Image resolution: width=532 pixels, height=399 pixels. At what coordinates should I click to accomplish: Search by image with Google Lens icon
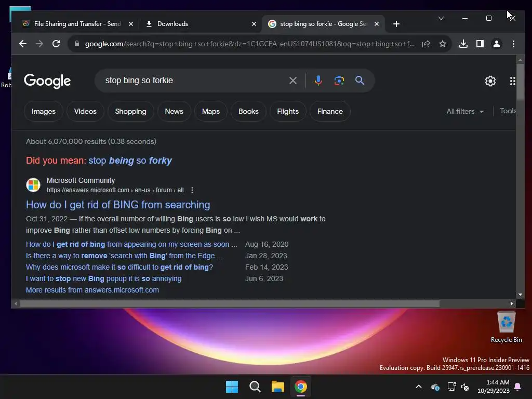tap(339, 81)
